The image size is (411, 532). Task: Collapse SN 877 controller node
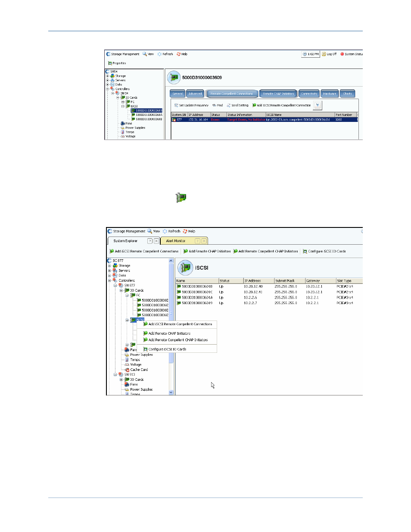coord(115,286)
